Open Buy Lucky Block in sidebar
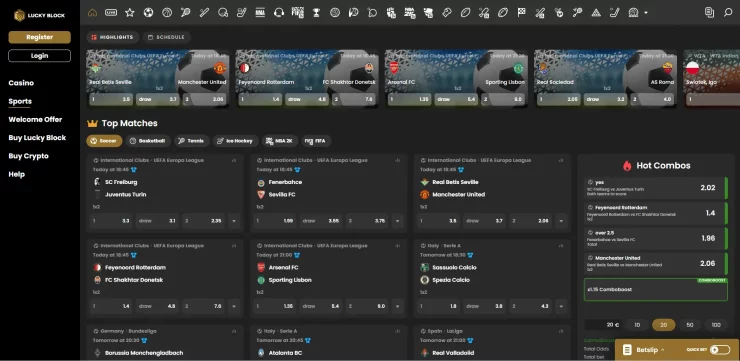Viewport: 740px width, 361px height. 37,138
